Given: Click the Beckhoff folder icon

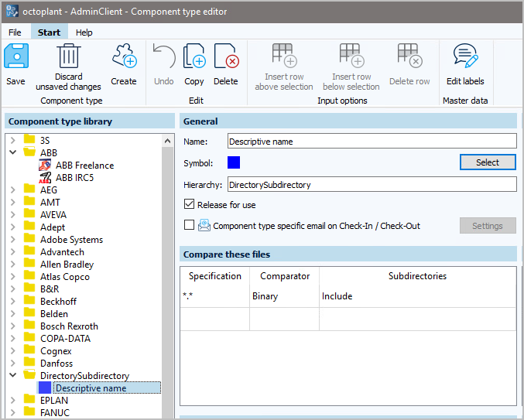Looking at the screenshot, I should [x=29, y=300].
